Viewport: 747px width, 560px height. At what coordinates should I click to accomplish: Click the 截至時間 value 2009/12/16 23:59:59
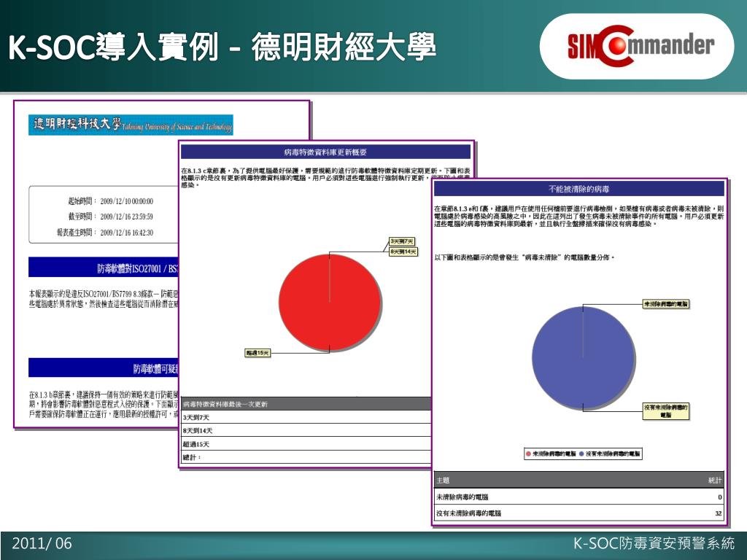[127, 217]
